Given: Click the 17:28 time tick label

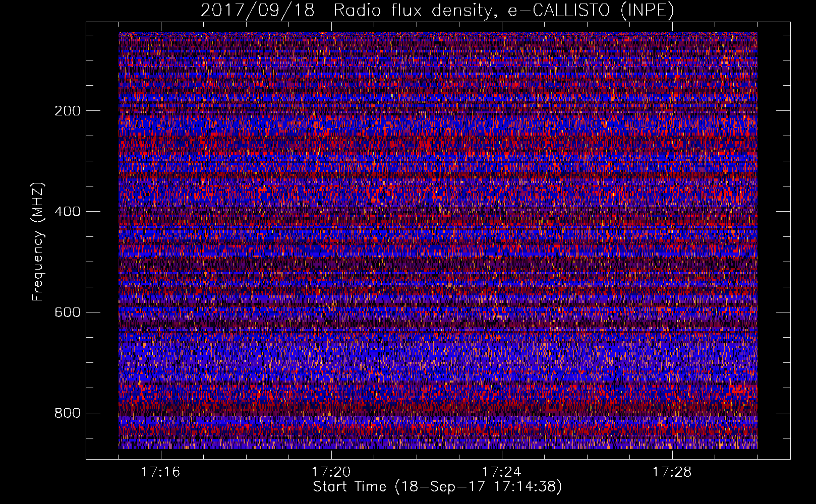Looking at the screenshot, I should (672, 472).
